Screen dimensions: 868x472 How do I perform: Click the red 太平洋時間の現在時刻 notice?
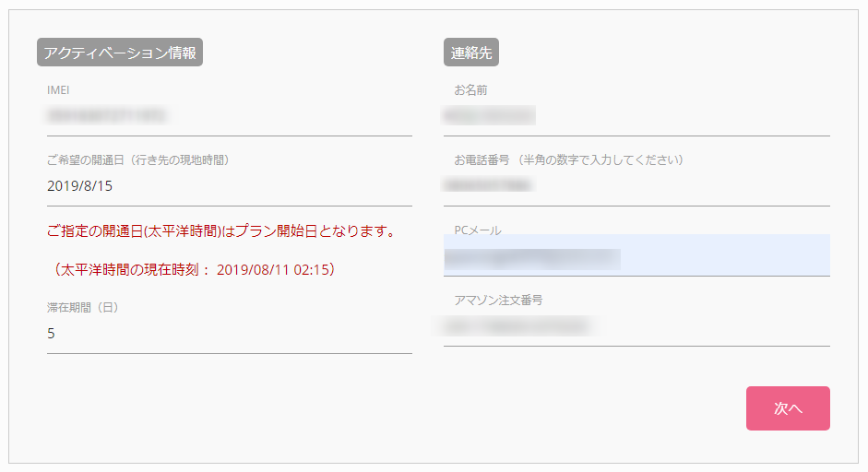(193, 270)
